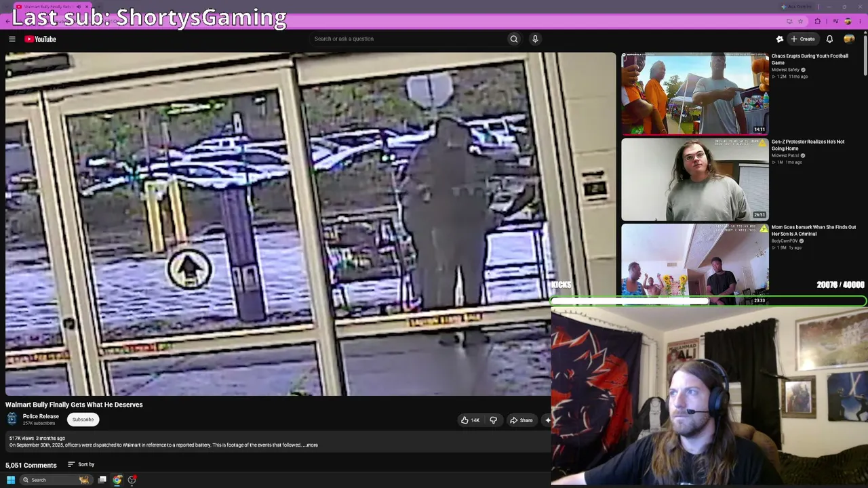Screen dimensions: 868x488
Task: Open the Windows Start menu
Action: (10, 480)
